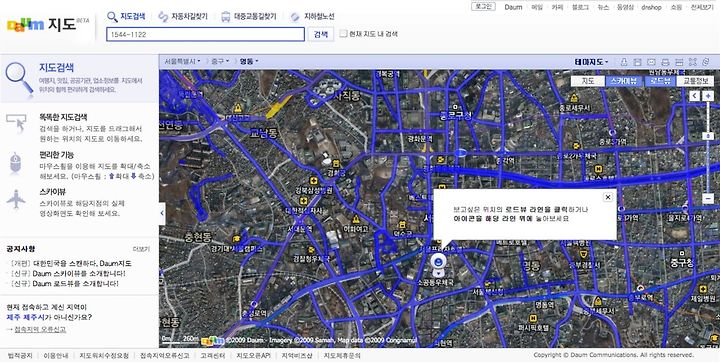This screenshot has width=720, height=362.
Task: Switch to 지도 map view
Action: (588, 81)
